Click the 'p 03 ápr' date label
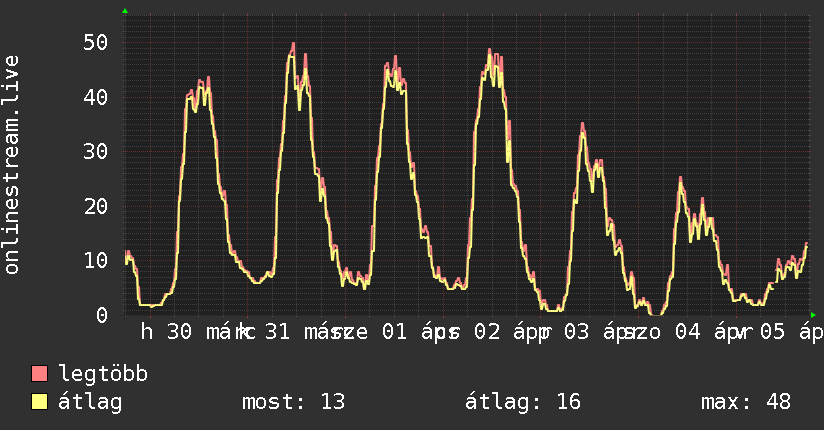This screenshot has width=824, height=430. pyautogui.click(x=588, y=332)
